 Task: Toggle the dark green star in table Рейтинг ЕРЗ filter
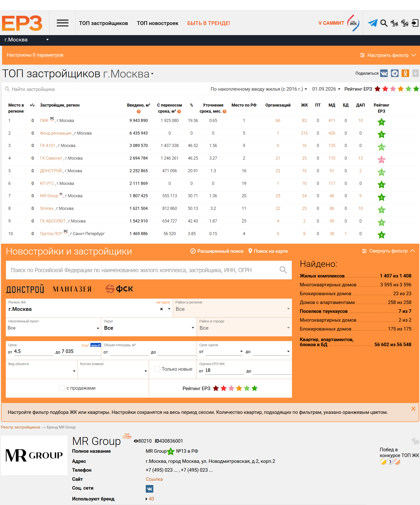[416, 89]
